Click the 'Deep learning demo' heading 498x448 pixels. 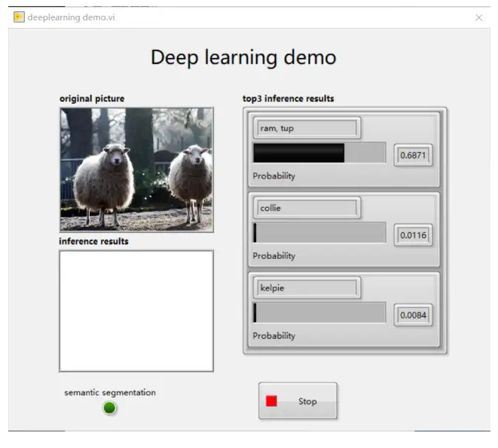click(243, 57)
